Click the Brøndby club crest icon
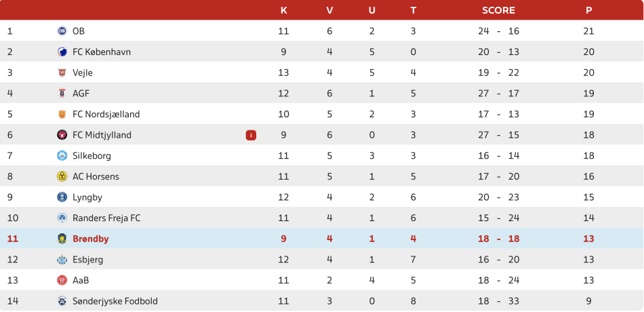The width and height of the screenshot is (644, 312). pyautogui.click(x=62, y=239)
